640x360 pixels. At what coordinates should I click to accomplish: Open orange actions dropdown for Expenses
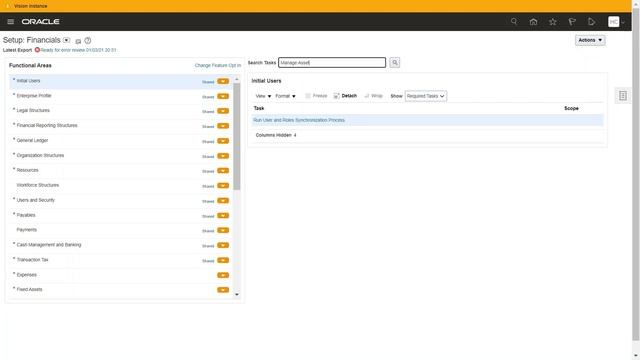[223, 275]
